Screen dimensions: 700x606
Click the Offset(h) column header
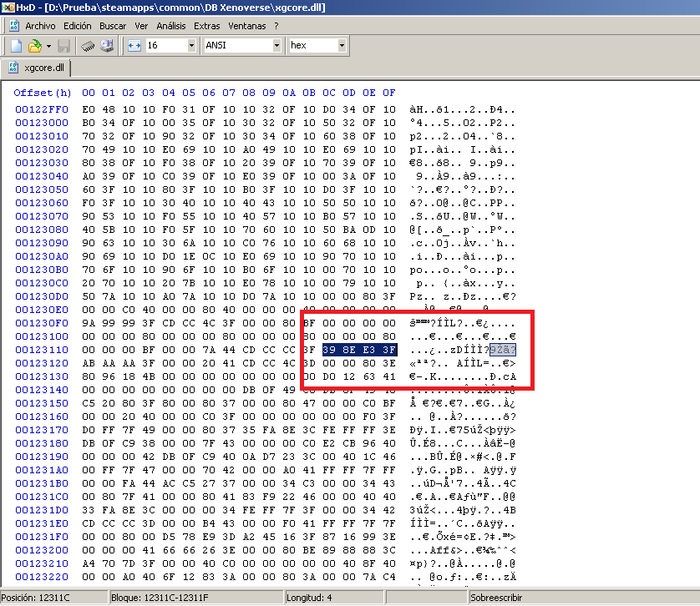[x=43, y=93]
